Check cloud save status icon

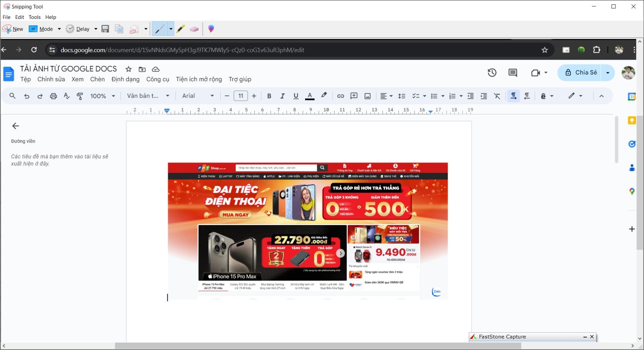[x=156, y=69]
